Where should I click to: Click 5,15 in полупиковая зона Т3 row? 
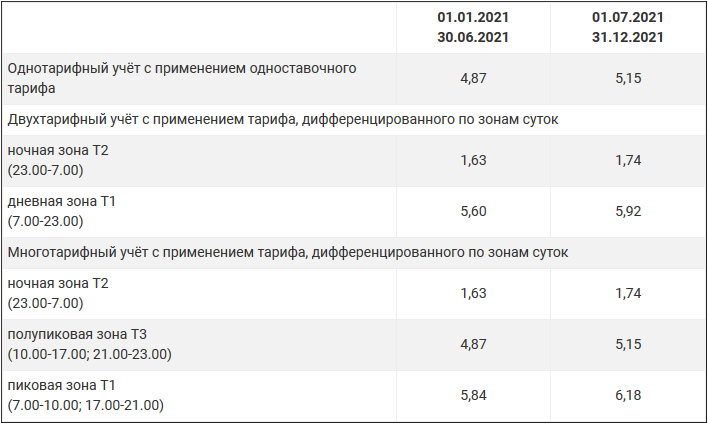(627, 344)
